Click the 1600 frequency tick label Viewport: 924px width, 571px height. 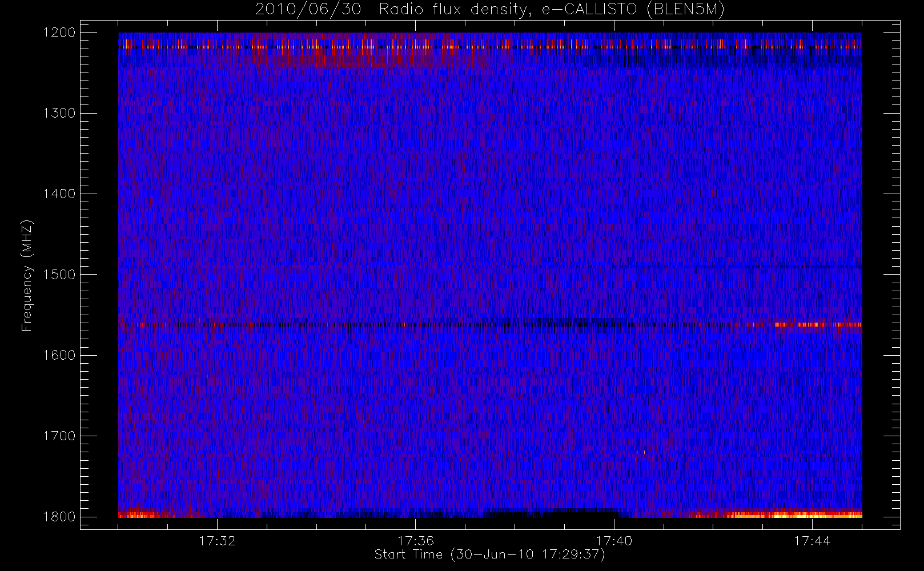tap(59, 355)
